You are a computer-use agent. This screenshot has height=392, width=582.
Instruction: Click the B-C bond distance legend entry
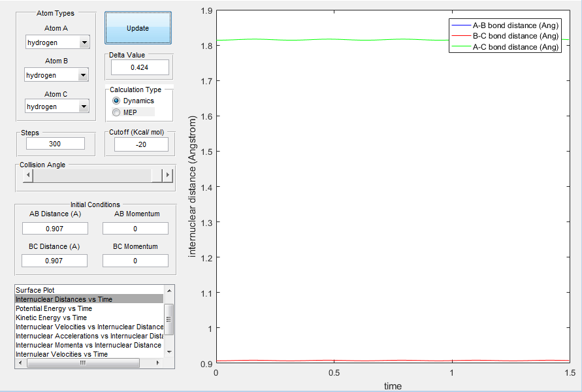tap(505, 36)
